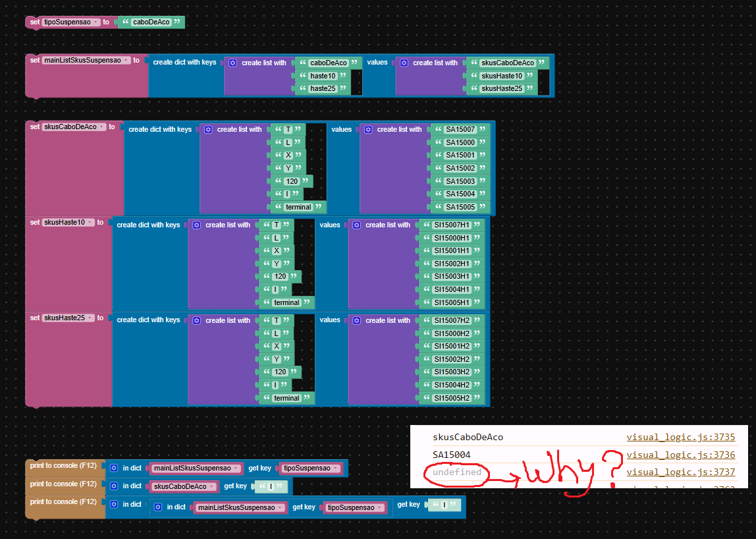Click visual_logic.js:3737 console link
This screenshot has height=539, width=756.
pos(681,472)
